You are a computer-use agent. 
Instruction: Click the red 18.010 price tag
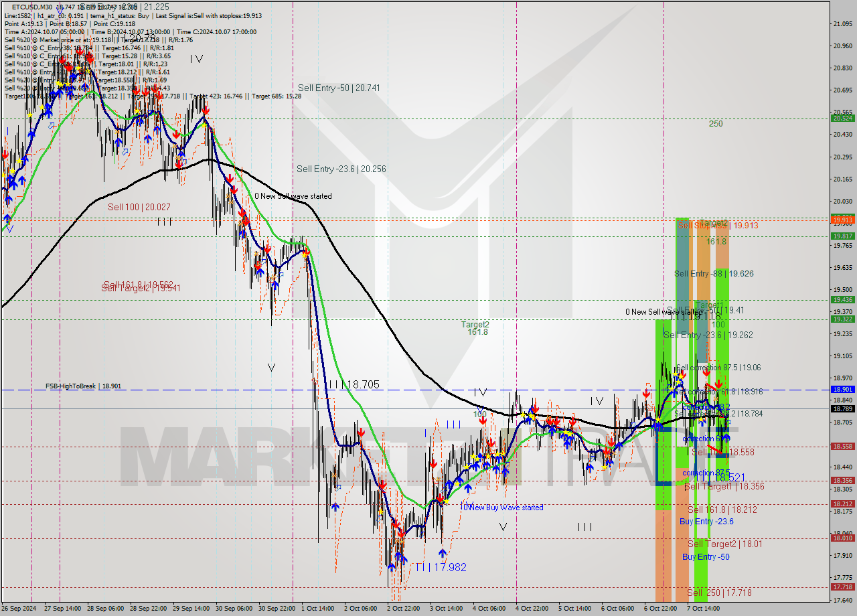pos(842,538)
